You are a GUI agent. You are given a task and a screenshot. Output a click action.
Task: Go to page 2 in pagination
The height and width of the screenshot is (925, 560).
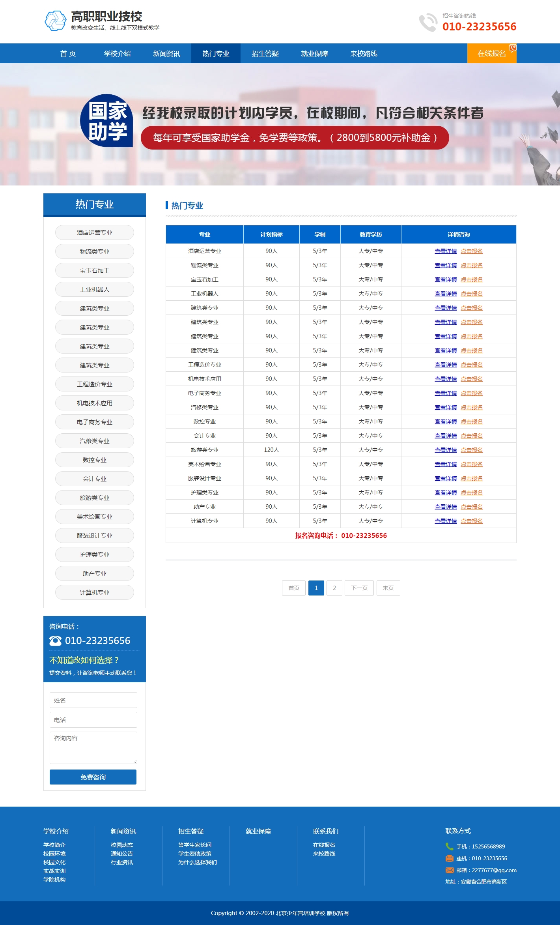click(334, 588)
